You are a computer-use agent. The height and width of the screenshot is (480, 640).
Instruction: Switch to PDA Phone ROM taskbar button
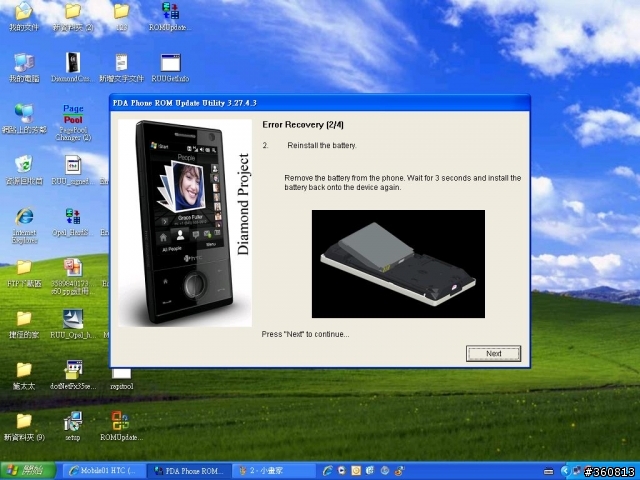point(189,471)
